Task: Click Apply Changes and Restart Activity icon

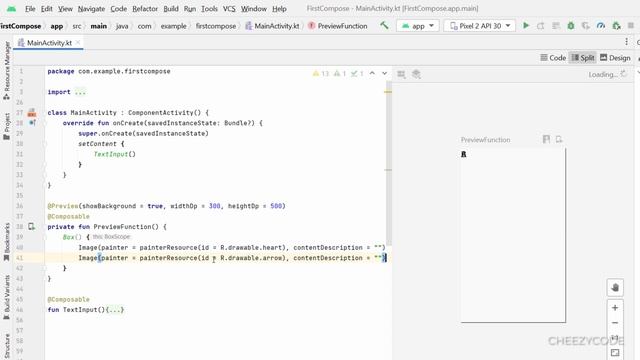Action: tap(540, 26)
